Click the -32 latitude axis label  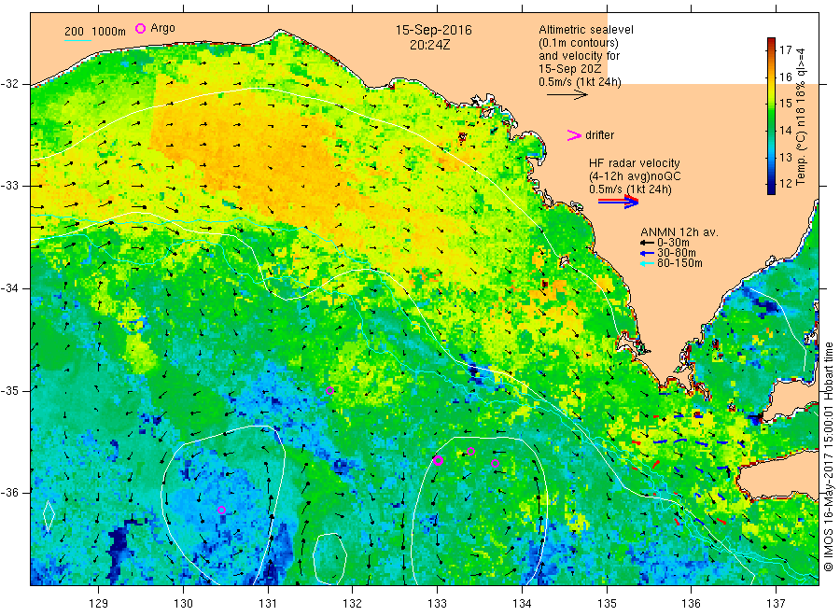tap(9, 84)
